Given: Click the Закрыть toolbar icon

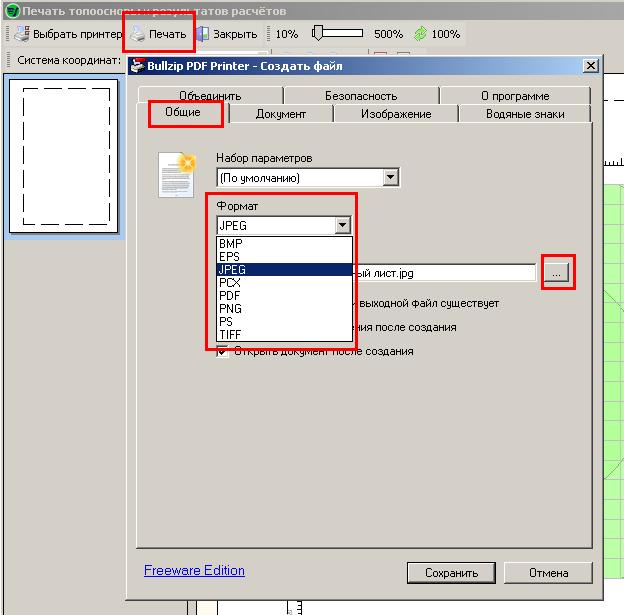Looking at the screenshot, I should [203, 34].
